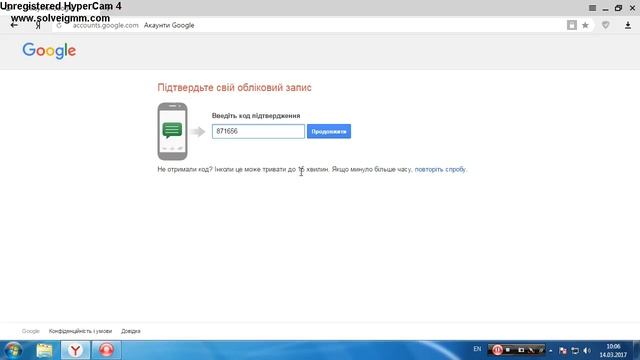Viewport: 640px width, 360px height.
Task: Open the volume speaker tray icon
Action: [587, 351]
